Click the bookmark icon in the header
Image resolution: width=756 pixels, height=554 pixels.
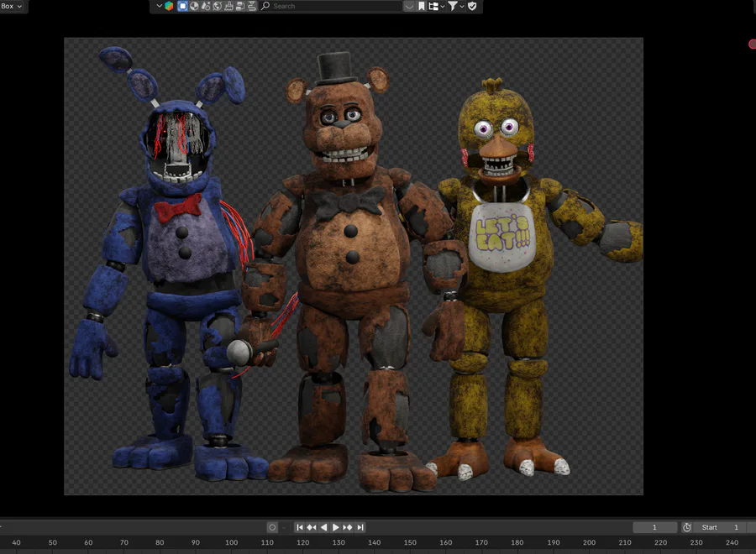(x=422, y=6)
